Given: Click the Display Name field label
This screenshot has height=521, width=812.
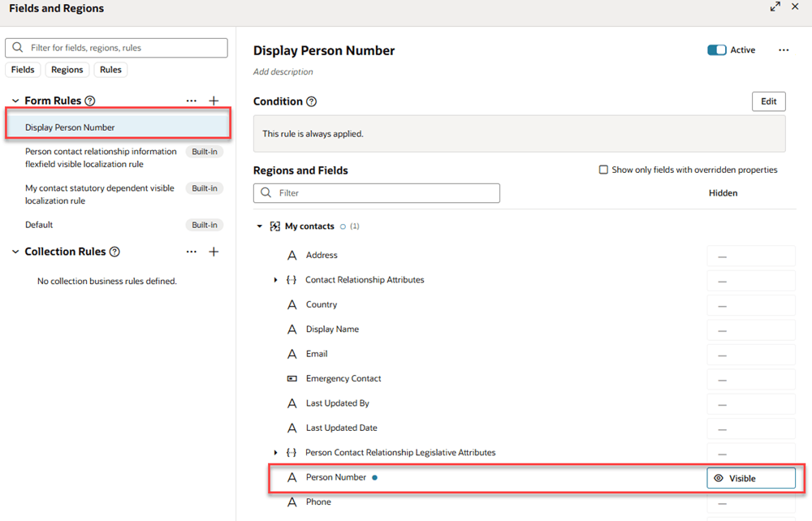Looking at the screenshot, I should click(332, 329).
